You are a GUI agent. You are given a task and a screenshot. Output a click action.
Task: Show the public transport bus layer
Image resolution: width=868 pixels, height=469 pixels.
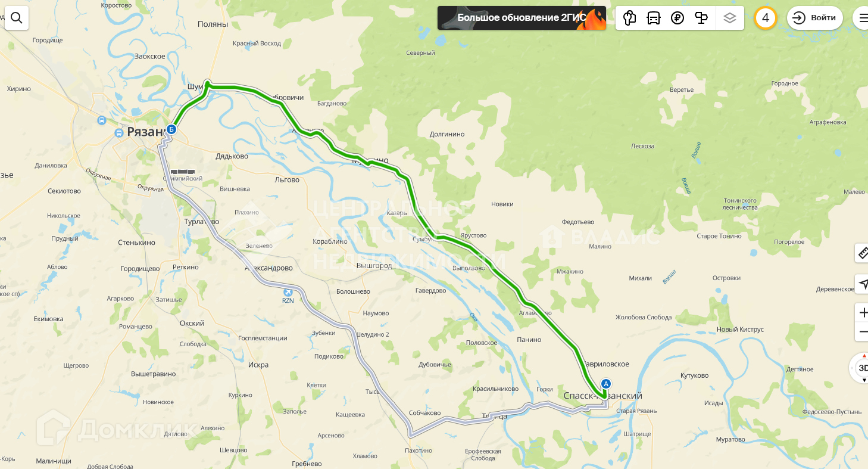click(654, 18)
